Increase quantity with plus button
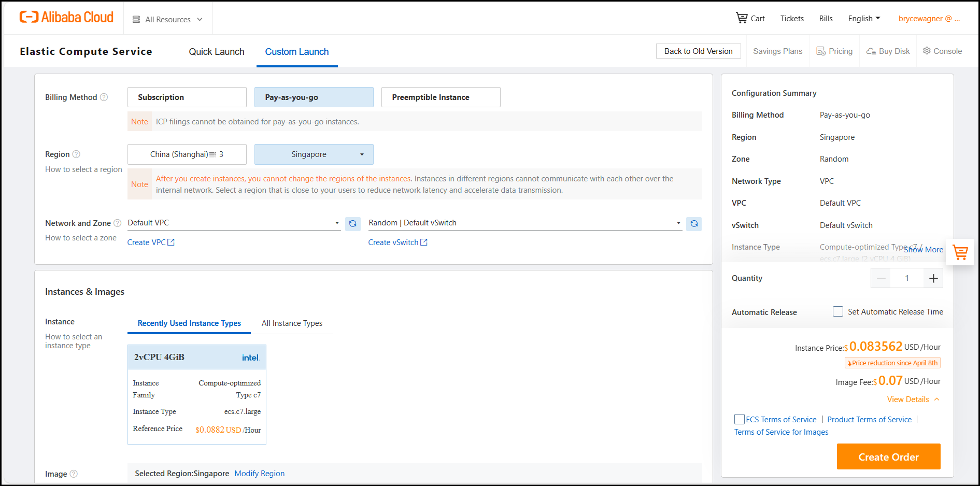The width and height of the screenshot is (980, 486). [x=933, y=278]
